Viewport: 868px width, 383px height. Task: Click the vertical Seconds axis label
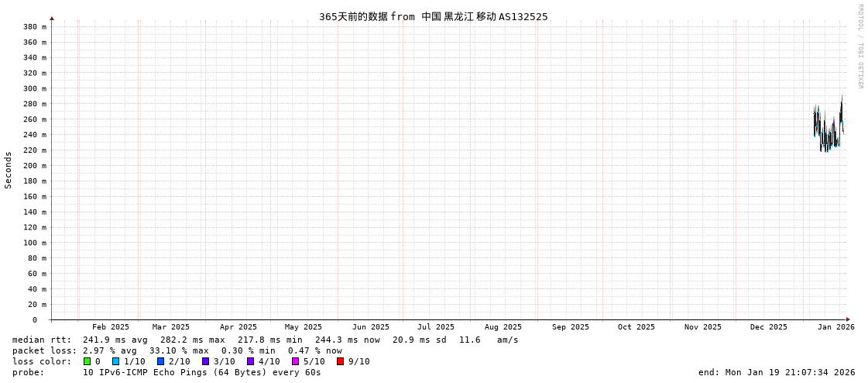[x=9, y=170]
